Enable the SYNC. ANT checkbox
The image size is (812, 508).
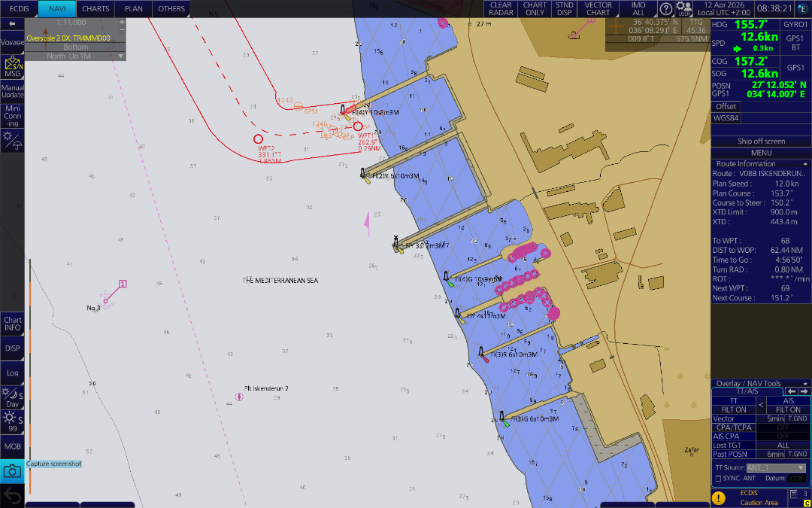(719, 479)
